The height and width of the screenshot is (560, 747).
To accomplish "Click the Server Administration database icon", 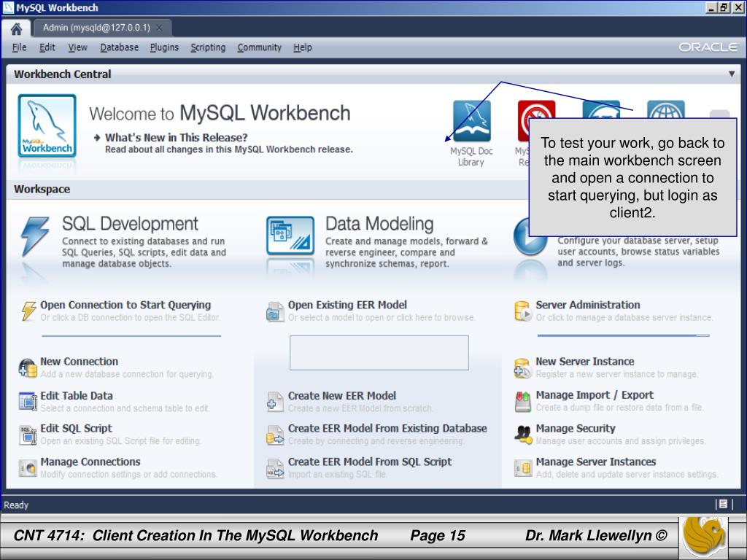I will pyautogui.click(x=523, y=311).
